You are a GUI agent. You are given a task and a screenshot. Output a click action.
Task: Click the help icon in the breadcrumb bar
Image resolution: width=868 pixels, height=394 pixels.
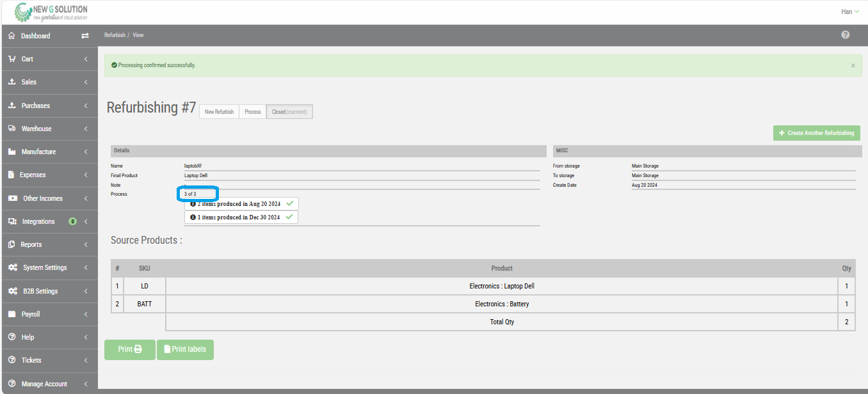[845, 35]
